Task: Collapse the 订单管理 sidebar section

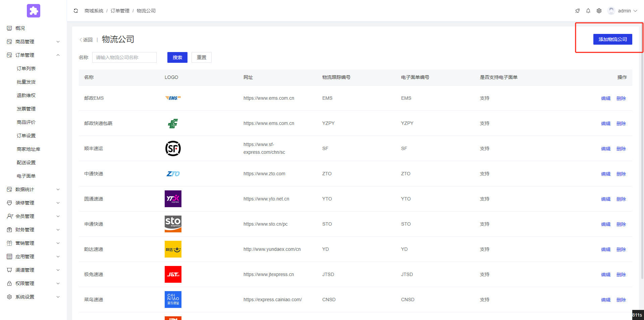Action: 33,55
